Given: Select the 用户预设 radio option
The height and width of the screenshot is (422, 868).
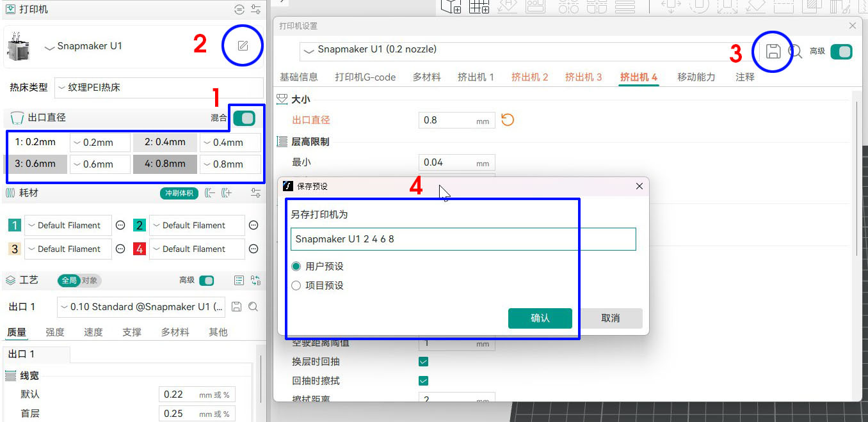Looking at the screenshot, I should pyautogui.click(x=296, y=266).
